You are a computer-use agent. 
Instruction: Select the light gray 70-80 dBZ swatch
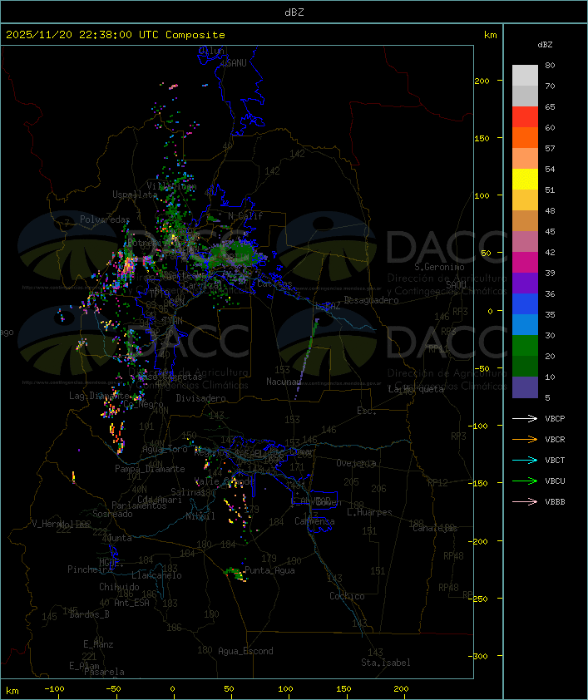525,76
